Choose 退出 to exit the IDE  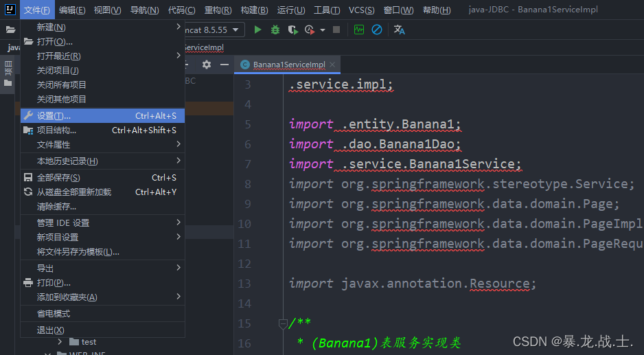click(x=103, y=330)
